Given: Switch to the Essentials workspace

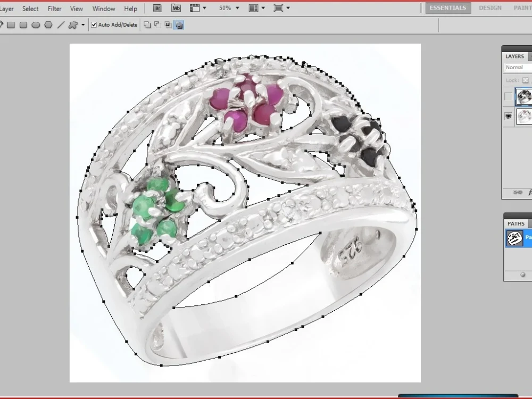Looking at the screenshot, I should tap(448, 8).
